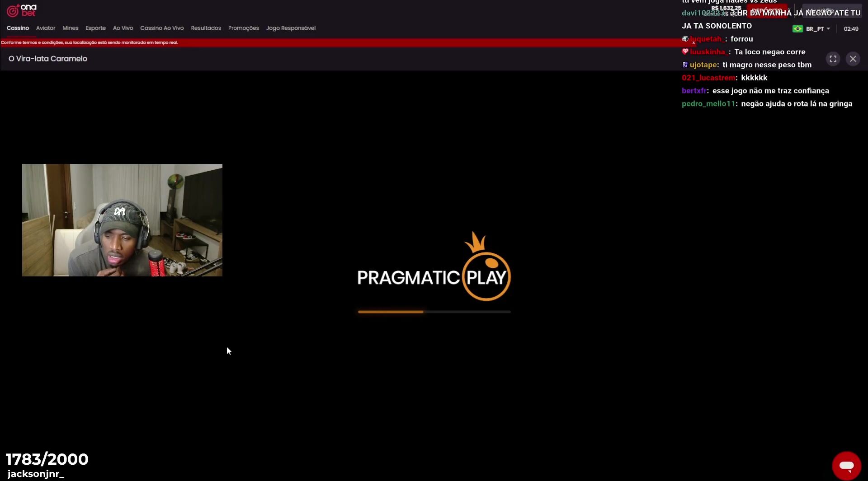The height and width of the screenshot is (481, 868).
Task: Click the badge icon beside ujotape
Action: click(685, 65)
